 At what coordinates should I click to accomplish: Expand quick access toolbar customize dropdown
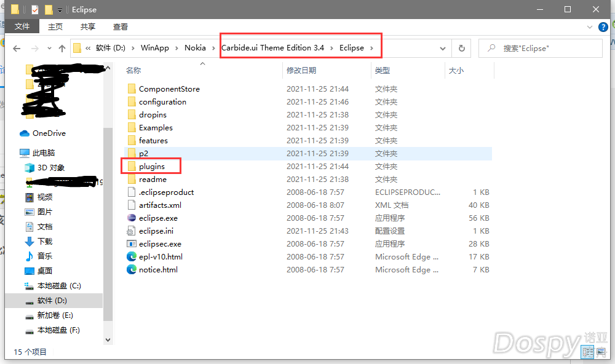coord(60,10)
